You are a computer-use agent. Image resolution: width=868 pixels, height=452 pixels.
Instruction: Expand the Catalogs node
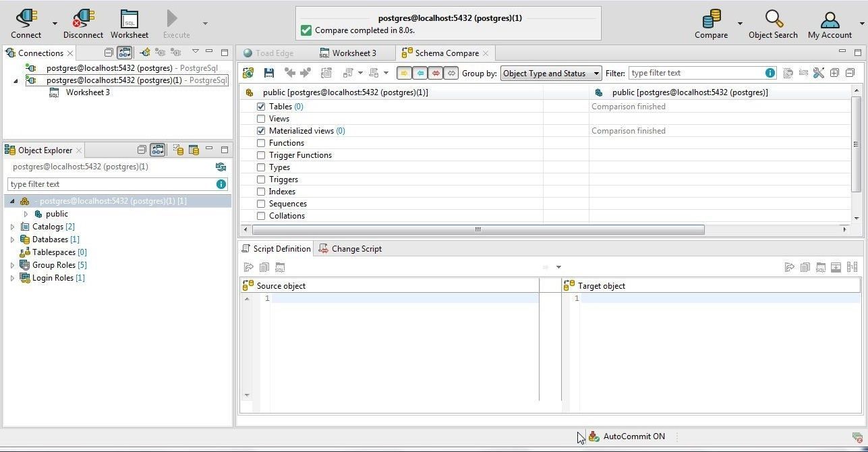point(12,227)
